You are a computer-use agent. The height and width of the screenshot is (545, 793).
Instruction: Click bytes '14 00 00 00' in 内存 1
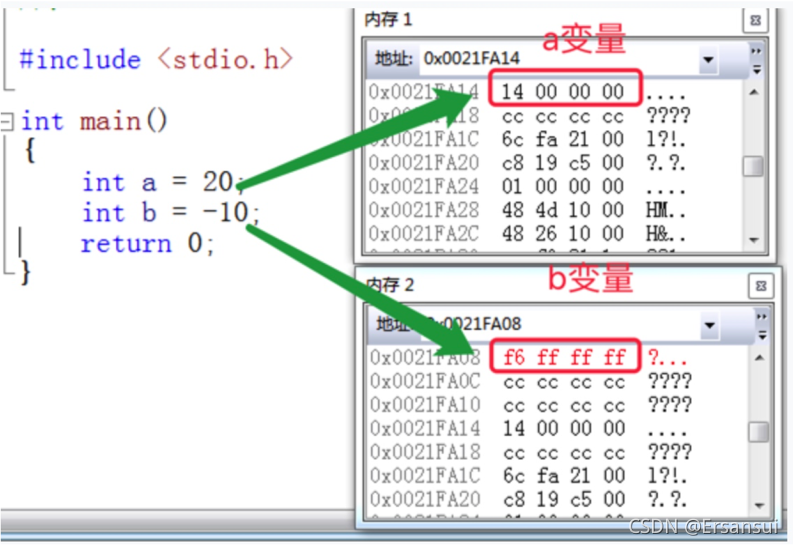point(562,92)
